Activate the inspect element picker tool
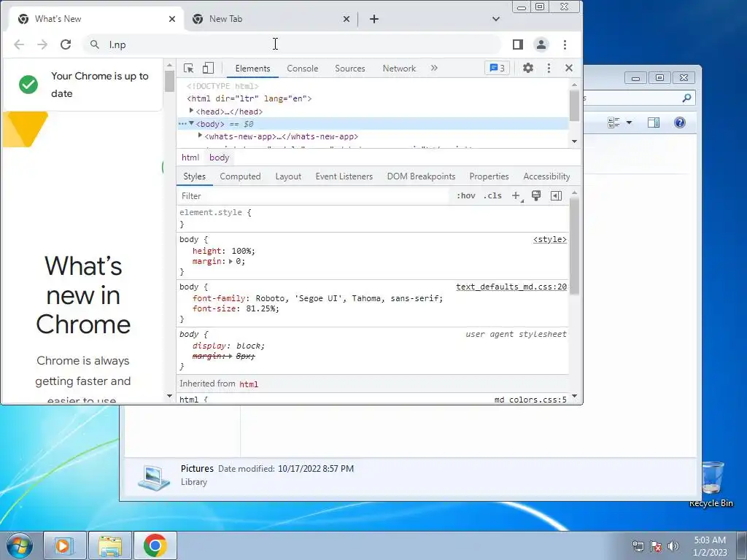This screenshot has height=560, width=747. (x=189, y=68)
